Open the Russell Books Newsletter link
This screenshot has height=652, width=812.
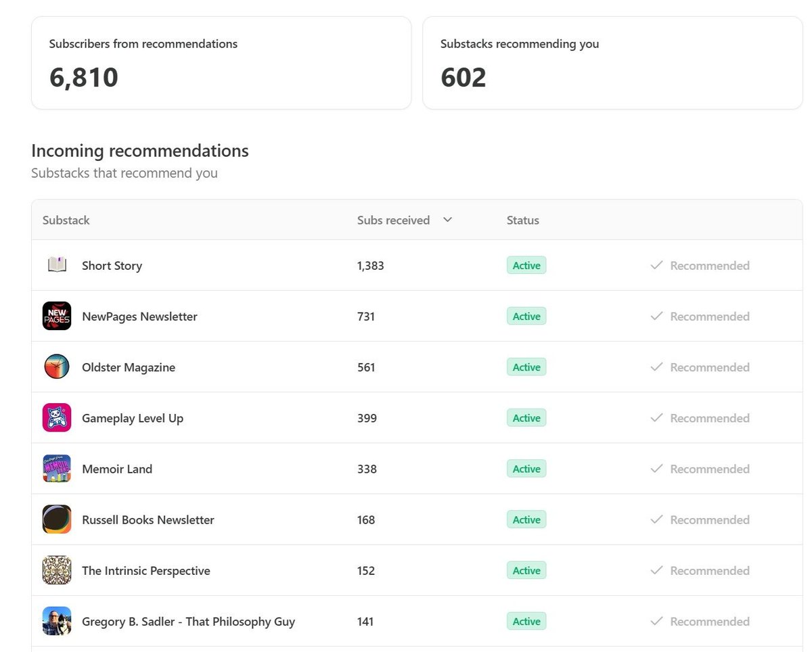tap(148, 519)
